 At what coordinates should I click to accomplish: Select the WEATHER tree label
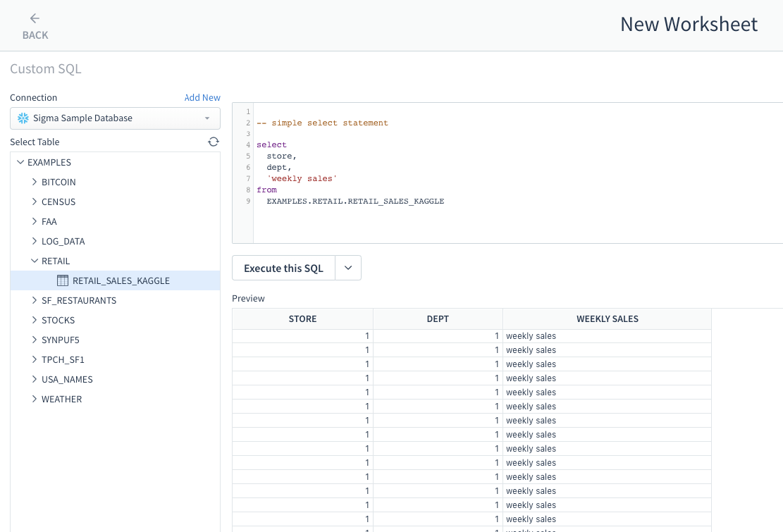point(61,399)
